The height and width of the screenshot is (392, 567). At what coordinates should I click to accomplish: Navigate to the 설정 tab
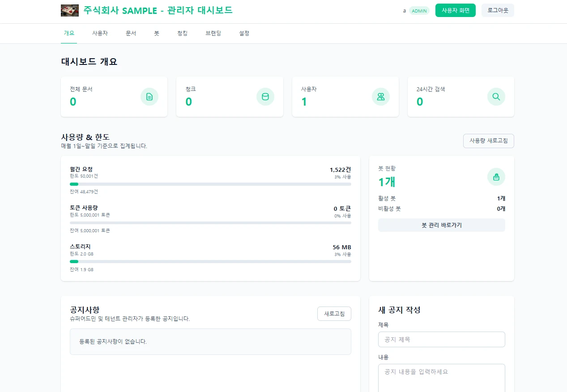pyautogui.click(x=244, y=33)
